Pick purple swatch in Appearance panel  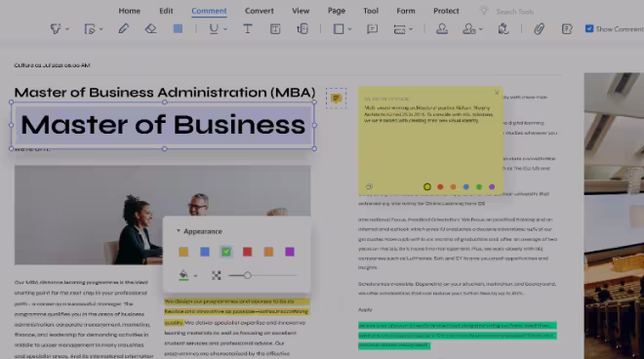[290, 252]
